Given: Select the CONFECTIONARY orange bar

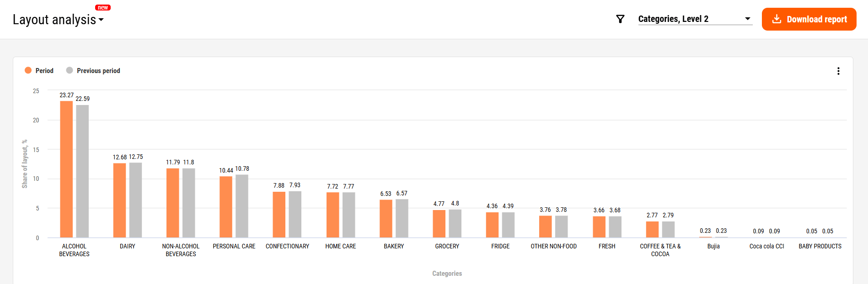Looking at the screenshot, I should pyautogui.click(x=279, y=214).
